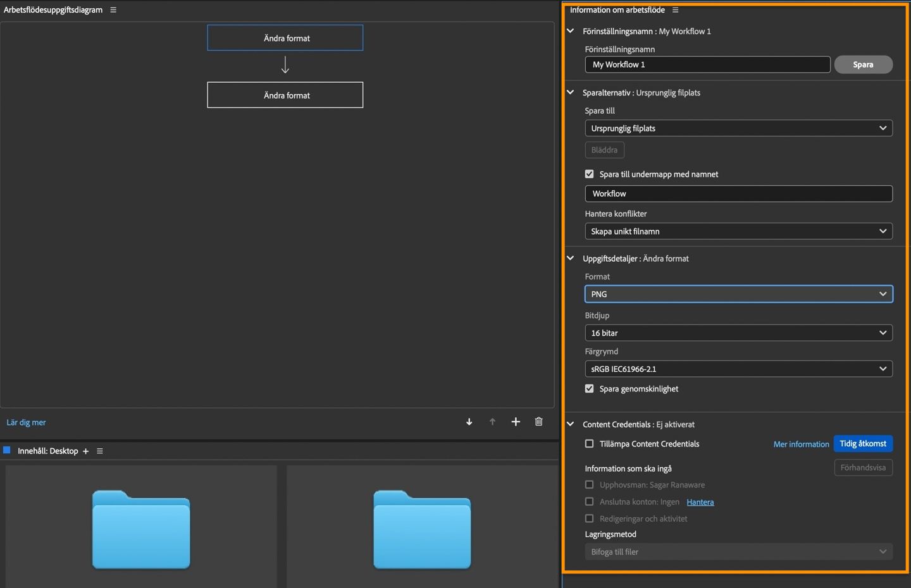Select the lower Ändra format task box
The height and width of the screenshot is (588, 911).
[285, 95]
